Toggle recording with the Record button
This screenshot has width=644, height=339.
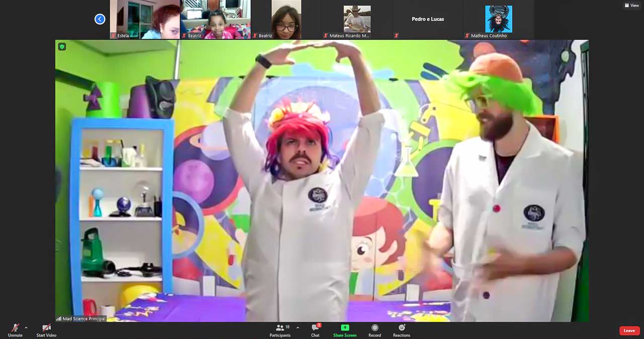374,328
